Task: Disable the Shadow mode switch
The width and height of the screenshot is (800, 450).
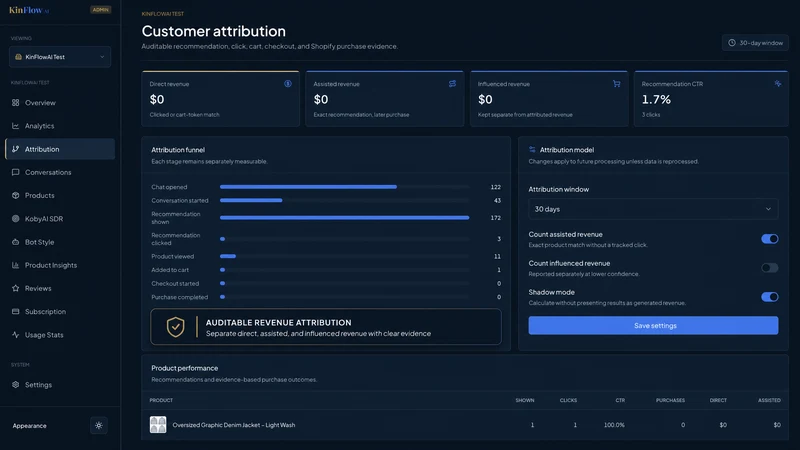Action: point(769,297)
